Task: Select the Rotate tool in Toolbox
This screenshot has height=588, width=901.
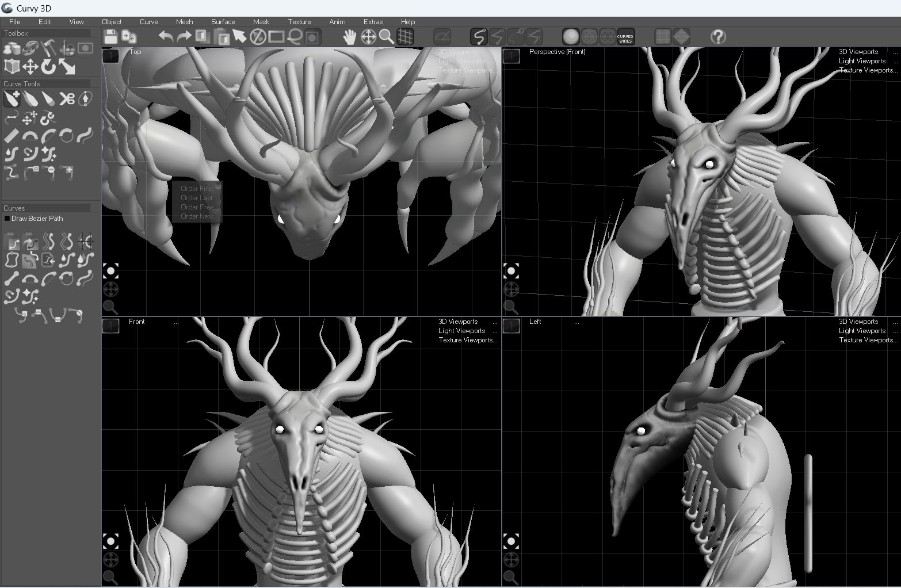Action: click(x=48, y=67)
